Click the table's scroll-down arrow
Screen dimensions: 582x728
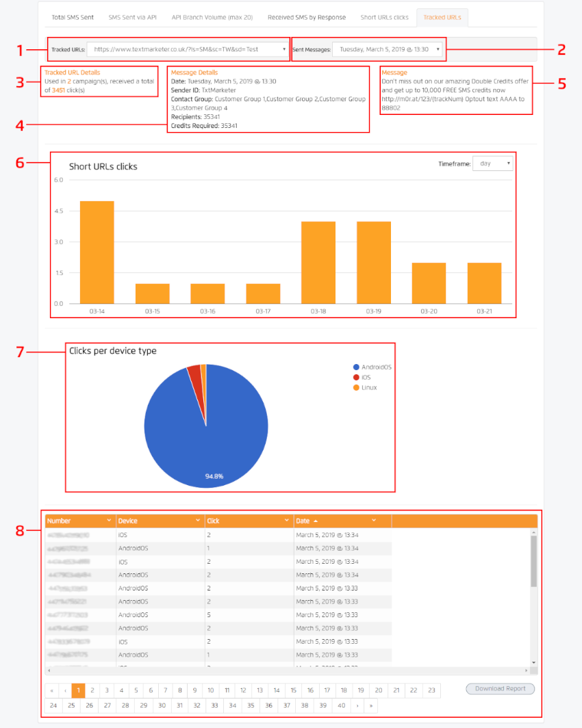point(533,662)
